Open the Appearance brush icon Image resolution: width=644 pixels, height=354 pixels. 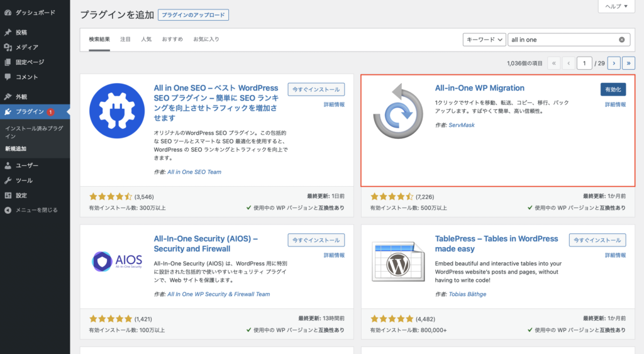(x=8, y=96)
